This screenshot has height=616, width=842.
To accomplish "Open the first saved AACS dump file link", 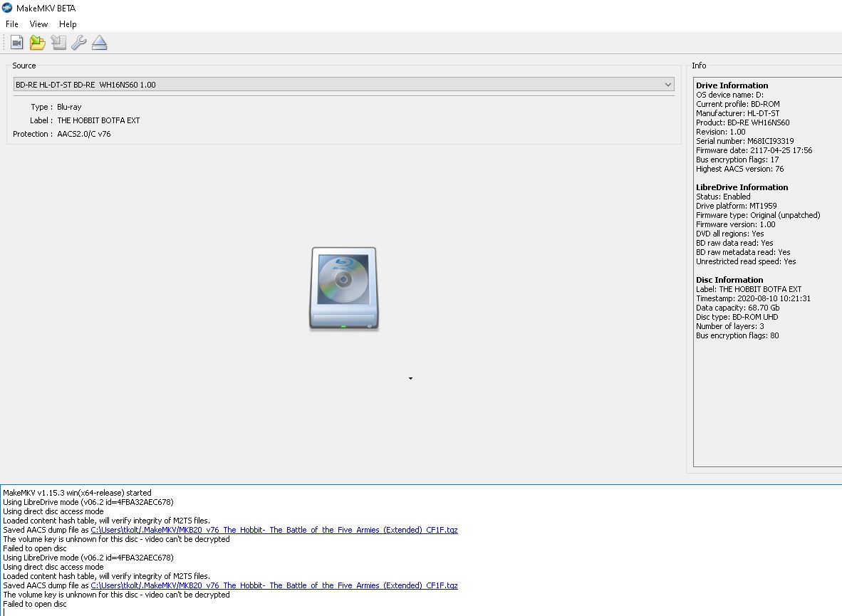I will [x=274, y=530].
